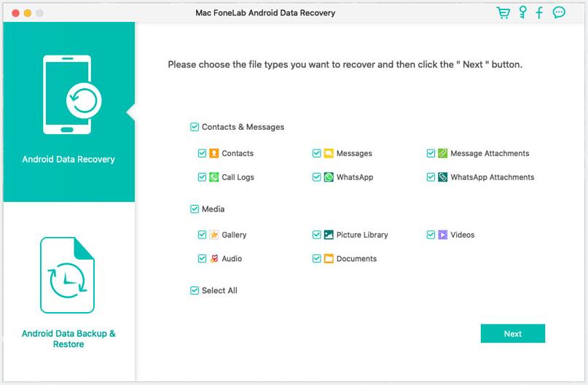This screenshot has height=385, width=588.
Task: Click the orange Contacts icon
Action: coord(214,153)
